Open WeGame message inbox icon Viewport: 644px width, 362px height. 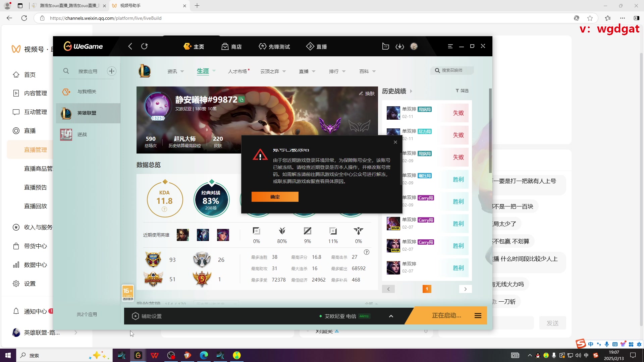point(386,46)
